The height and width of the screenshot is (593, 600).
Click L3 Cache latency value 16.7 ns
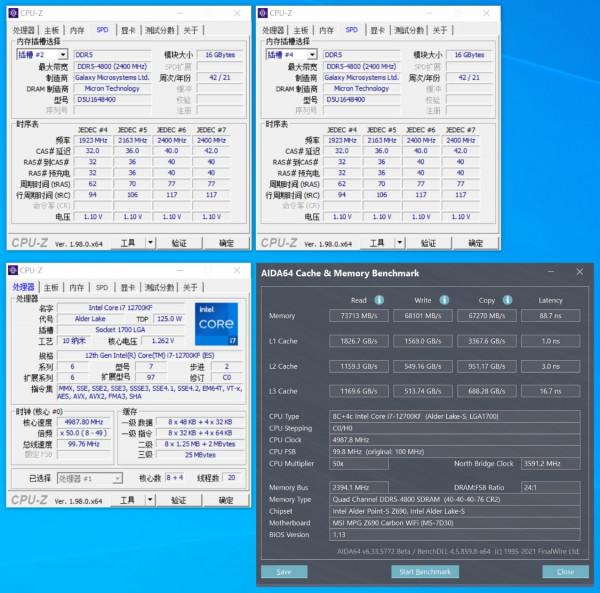click(x=551, y=391)
